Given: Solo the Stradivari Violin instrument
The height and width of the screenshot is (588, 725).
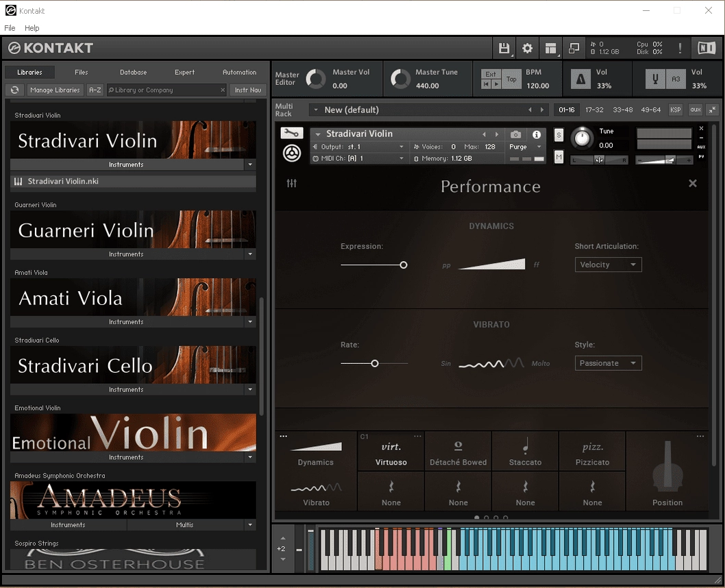Looking at the screenshot, I should [x=558, y=135].
